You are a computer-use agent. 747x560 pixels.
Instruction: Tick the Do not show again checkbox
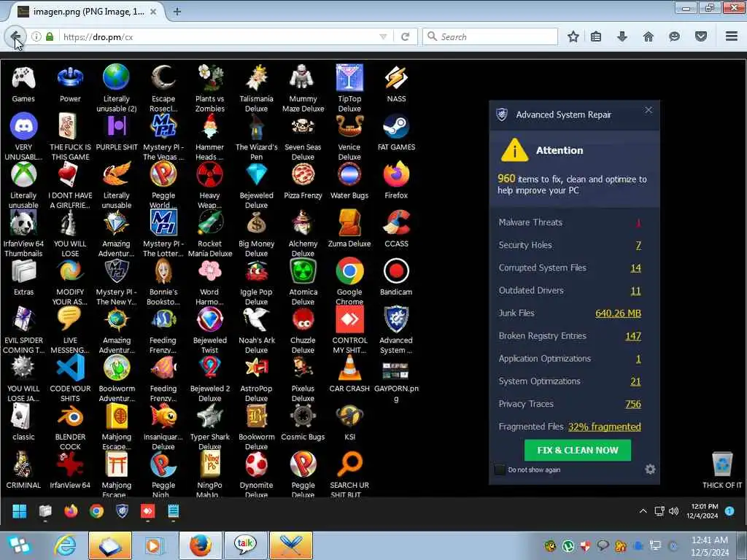[x=500, y=470]
